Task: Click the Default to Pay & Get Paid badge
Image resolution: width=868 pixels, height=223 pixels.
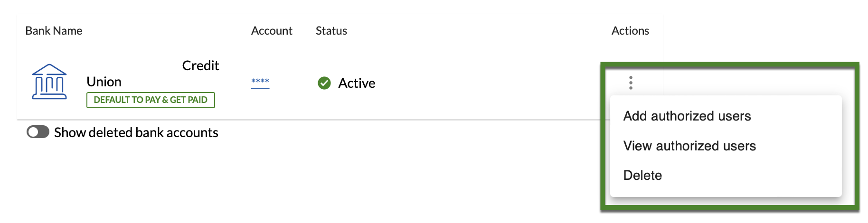Action: coord(151,100)
